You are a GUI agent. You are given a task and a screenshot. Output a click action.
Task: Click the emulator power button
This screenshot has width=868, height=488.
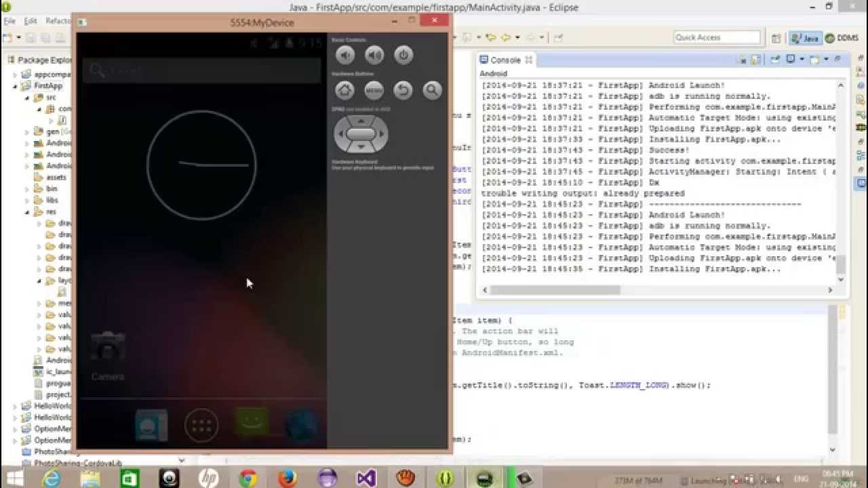403,56
